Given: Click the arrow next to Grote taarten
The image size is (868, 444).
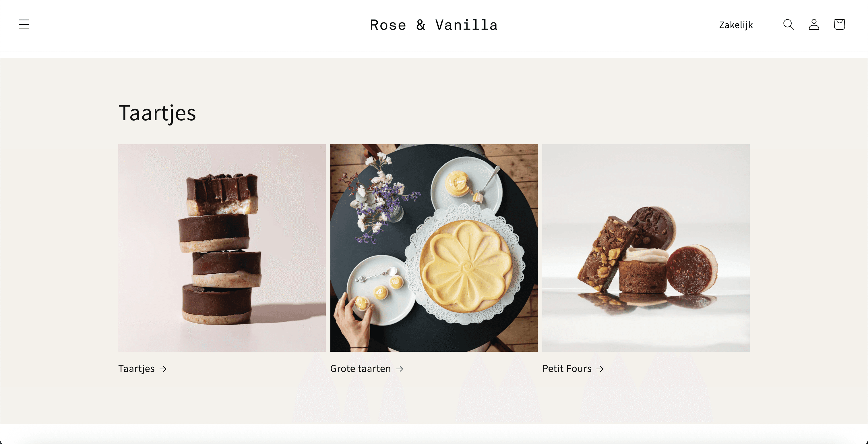Looking at the screenshot, I should 400,369.
